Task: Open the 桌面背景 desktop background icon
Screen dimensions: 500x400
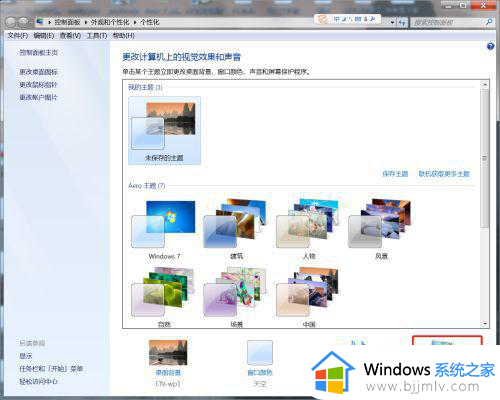Action: 168,353
